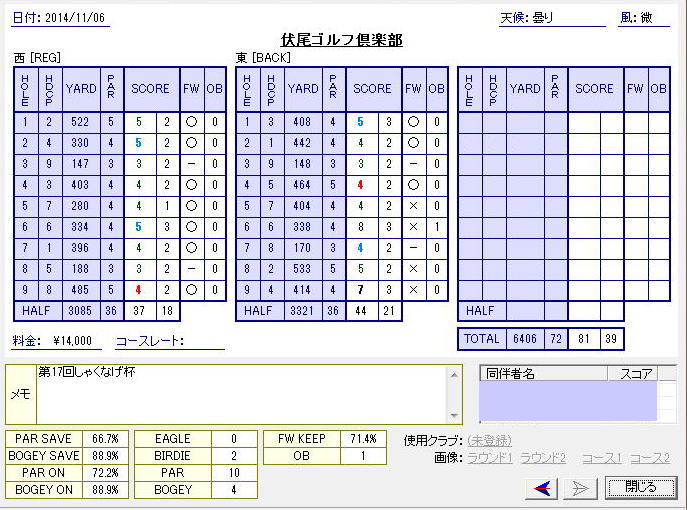Select East hole 8 yardage 533
The width and height of the screenshot is (687, 510).
point(302,269)
